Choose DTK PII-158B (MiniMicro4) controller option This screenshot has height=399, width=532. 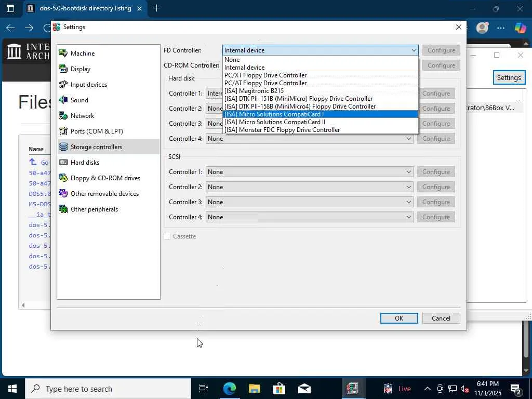coord(320,106)
